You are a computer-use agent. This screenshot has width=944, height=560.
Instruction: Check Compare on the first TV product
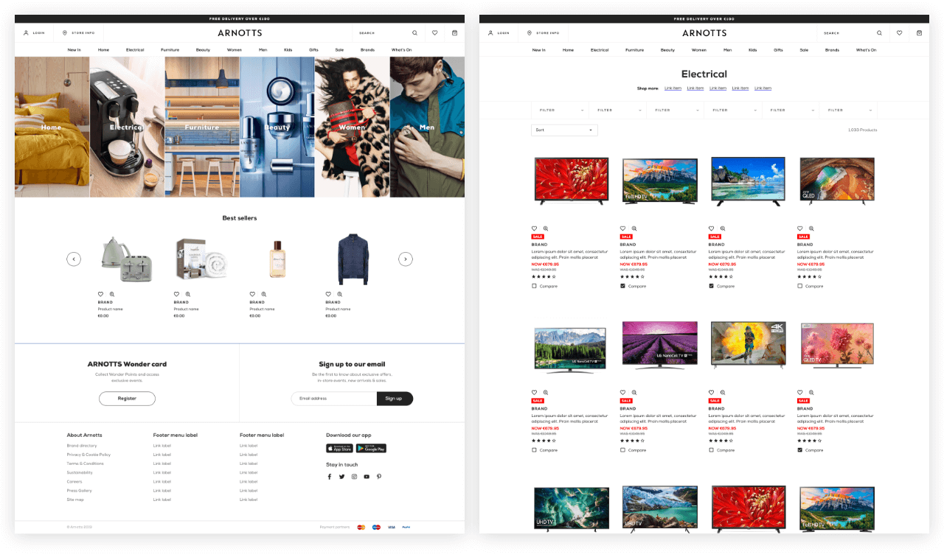pyautogui.click(x=535, y=286)
